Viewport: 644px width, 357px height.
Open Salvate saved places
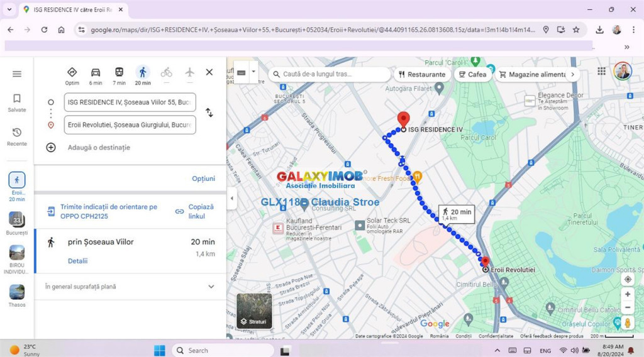click(17, 102)
